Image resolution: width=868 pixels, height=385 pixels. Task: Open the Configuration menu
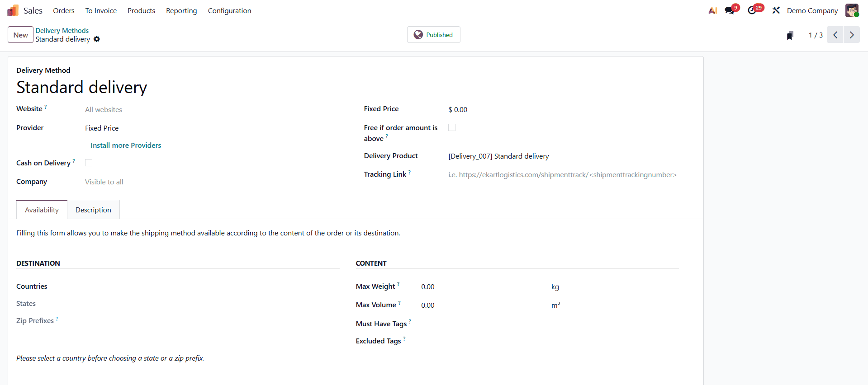229,10
